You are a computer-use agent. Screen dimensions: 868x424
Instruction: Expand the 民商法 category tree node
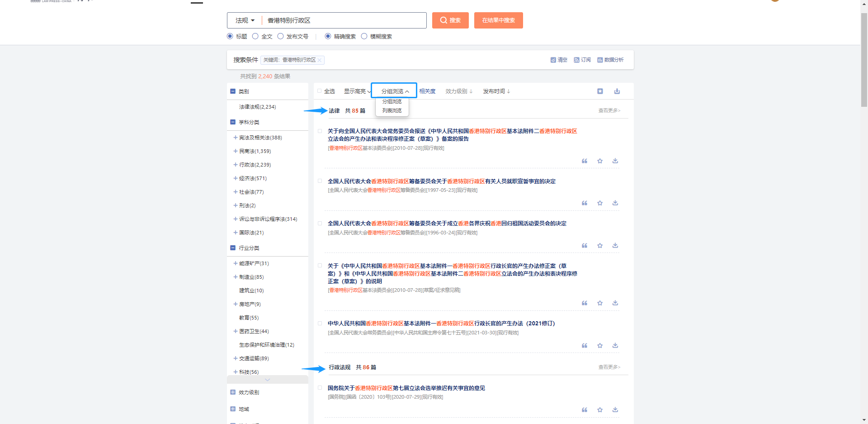[235, 151]
